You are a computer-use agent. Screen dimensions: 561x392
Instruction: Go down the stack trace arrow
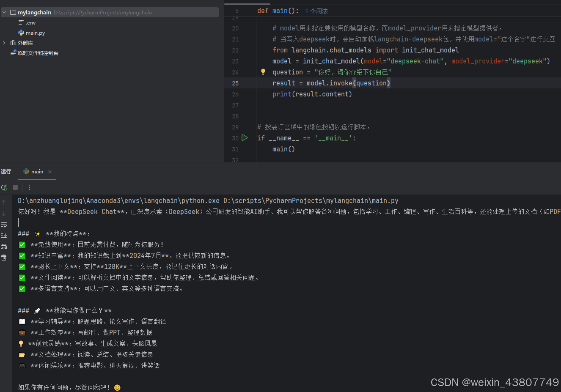4,214
